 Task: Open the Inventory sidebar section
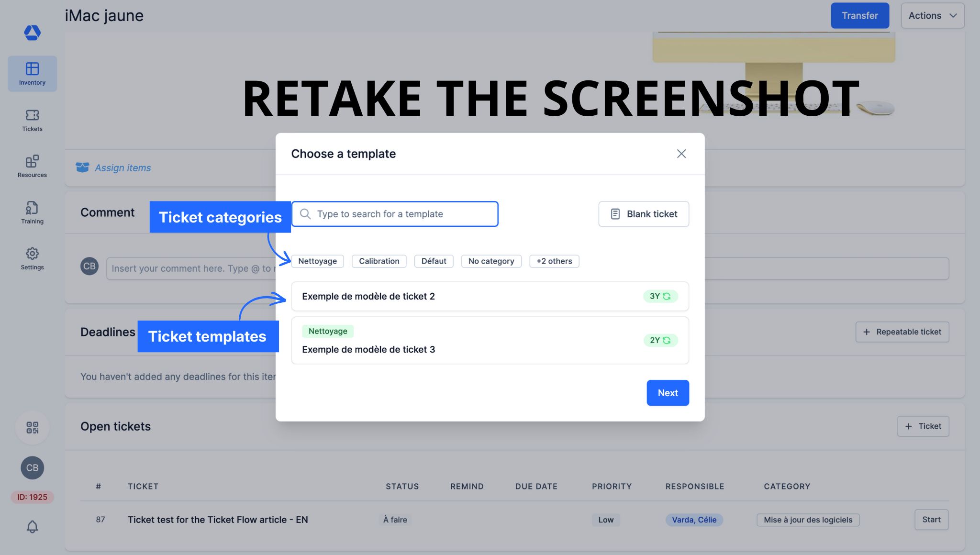(x=32, y=74)
